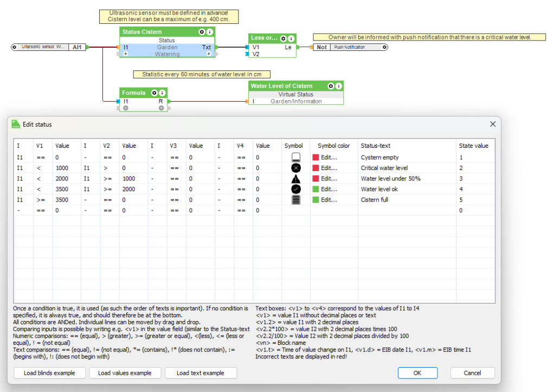
Task: Edit green symbol color for Cistern full
Action: pyautogui.click(x=325, y=200)
